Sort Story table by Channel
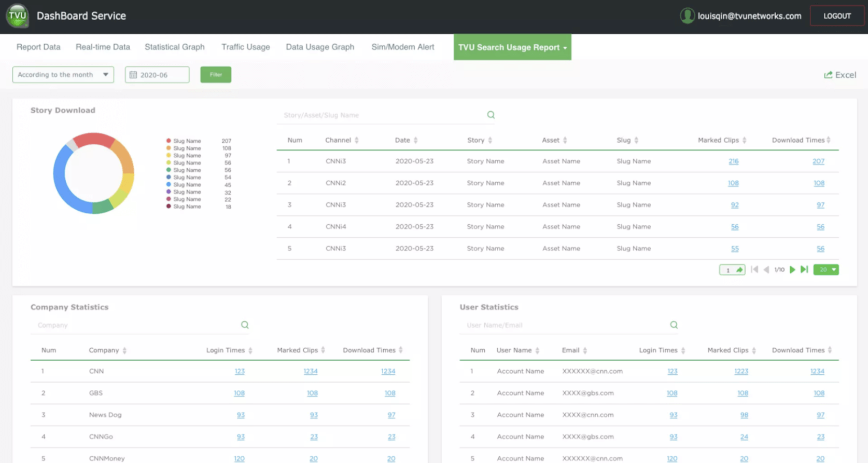This screenshot has height=463, width=868. (x=356, y=140)
